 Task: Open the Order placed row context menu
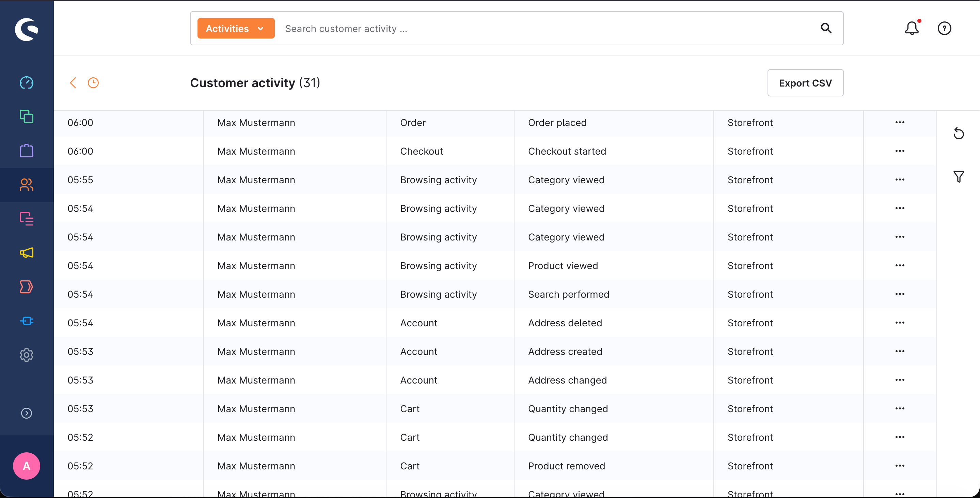click(900, 123)
